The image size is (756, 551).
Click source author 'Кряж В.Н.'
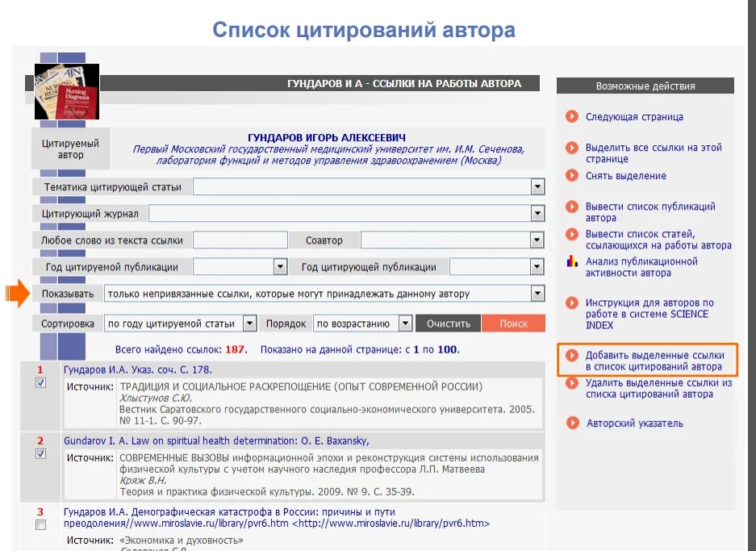tap(143, 481)
